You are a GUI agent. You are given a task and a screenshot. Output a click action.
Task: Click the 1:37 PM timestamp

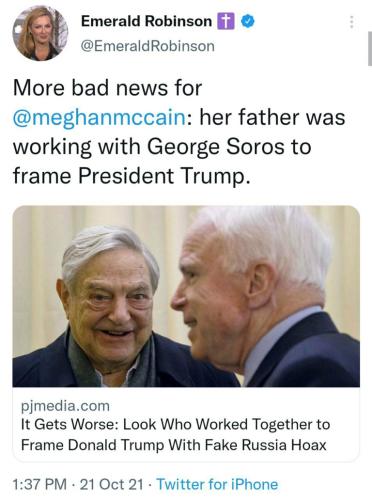coord(40,484)
